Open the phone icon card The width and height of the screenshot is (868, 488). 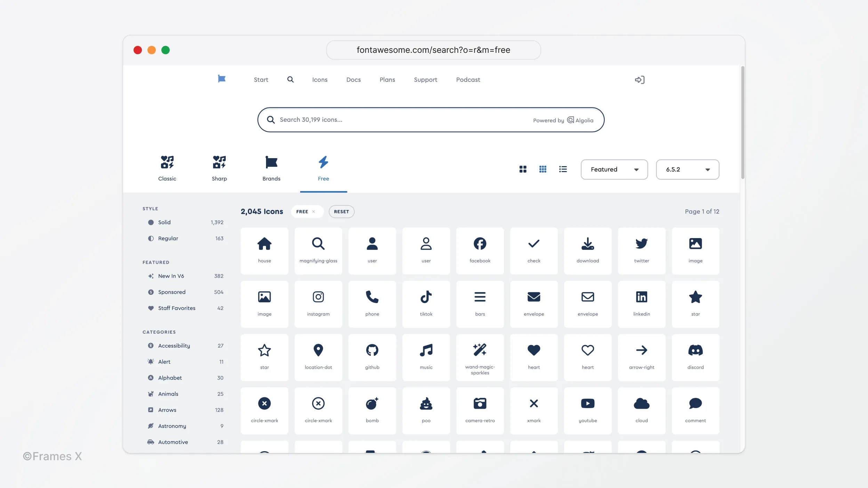click(372, 304)
